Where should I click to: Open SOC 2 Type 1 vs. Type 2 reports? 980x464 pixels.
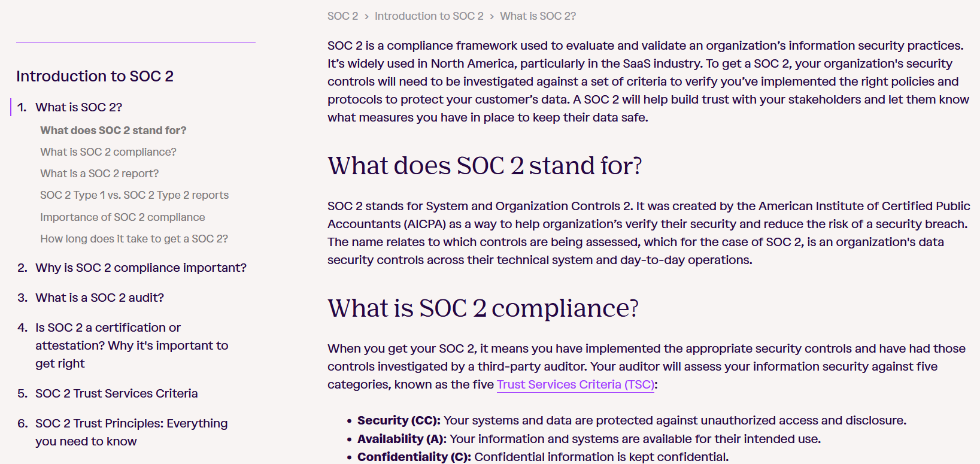(134, 195)
